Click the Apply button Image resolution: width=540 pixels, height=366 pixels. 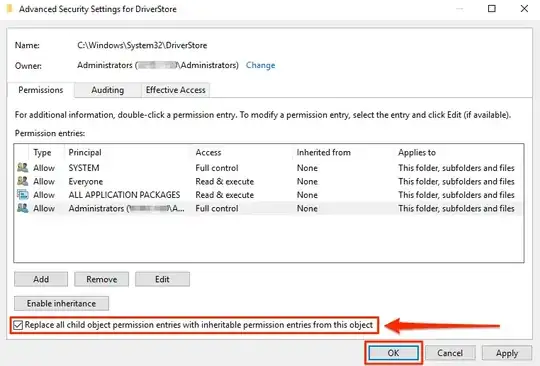click(507, 353)
